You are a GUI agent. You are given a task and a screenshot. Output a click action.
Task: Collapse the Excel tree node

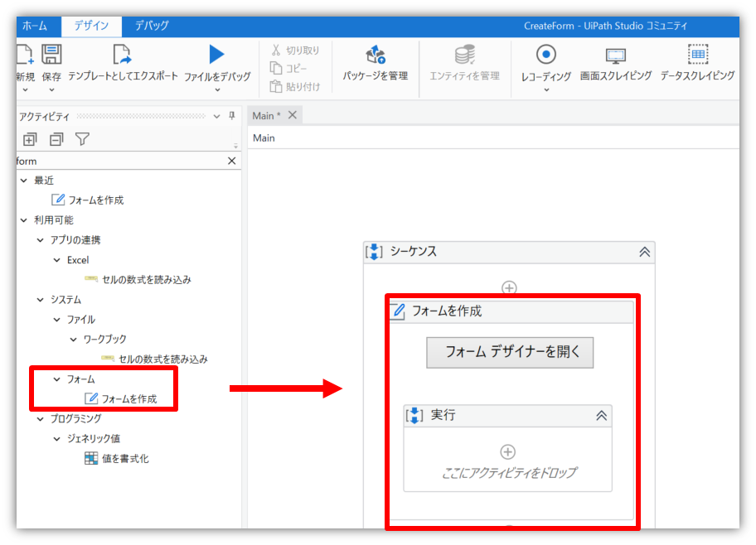point(57,260)
